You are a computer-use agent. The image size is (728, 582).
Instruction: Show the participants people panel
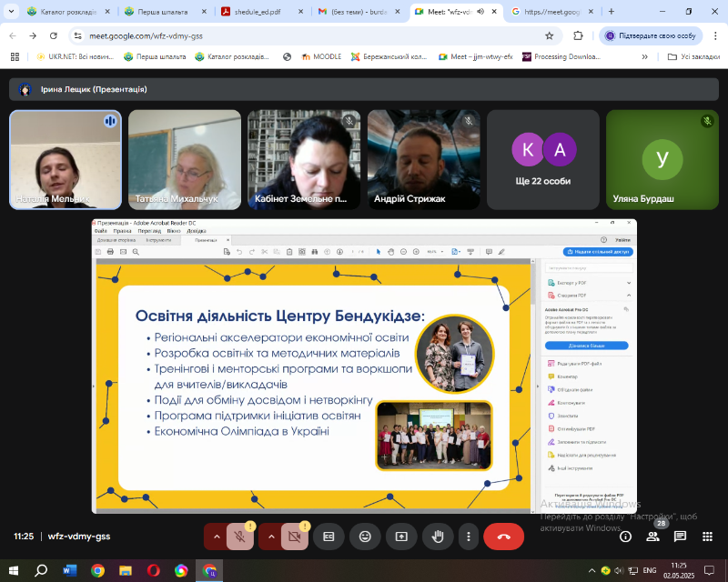pyautogui.click(x=652, y=537)
